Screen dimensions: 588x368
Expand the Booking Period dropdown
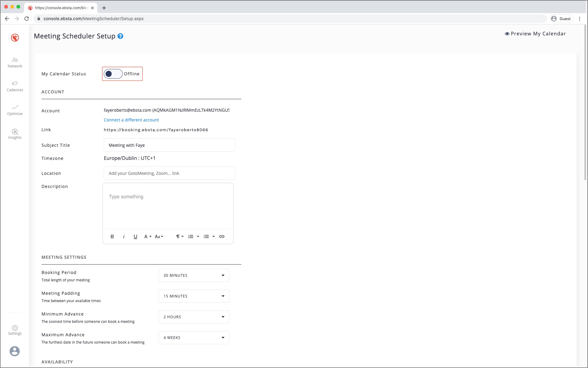[x=194, y=275]
